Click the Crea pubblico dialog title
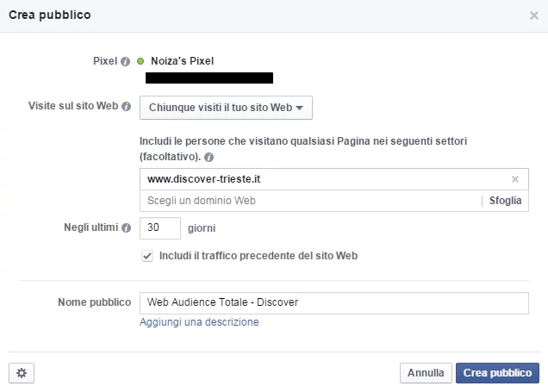Screen dimensions: 548x392 50,15
